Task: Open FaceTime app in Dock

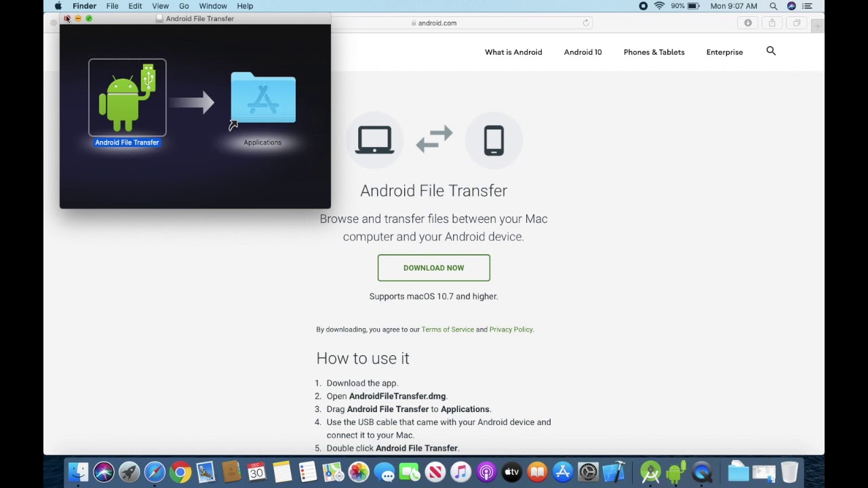Action: pos(410,472)
